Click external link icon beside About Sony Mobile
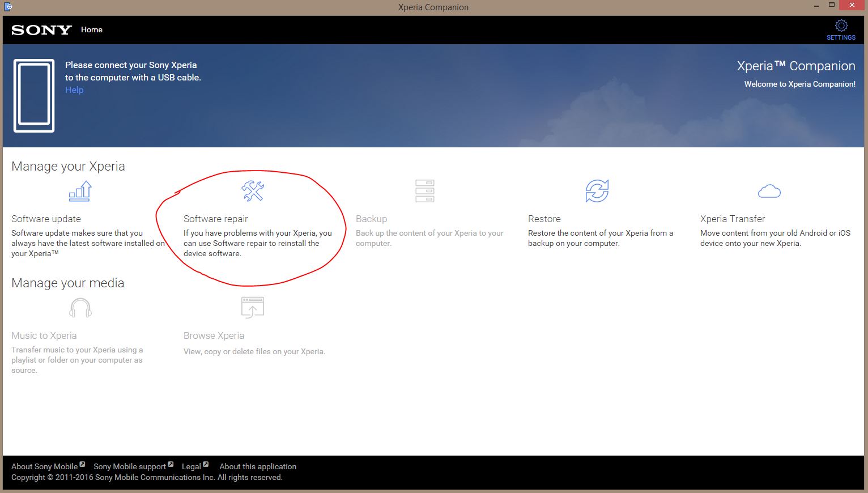868x493 pixels. (82, 464)
